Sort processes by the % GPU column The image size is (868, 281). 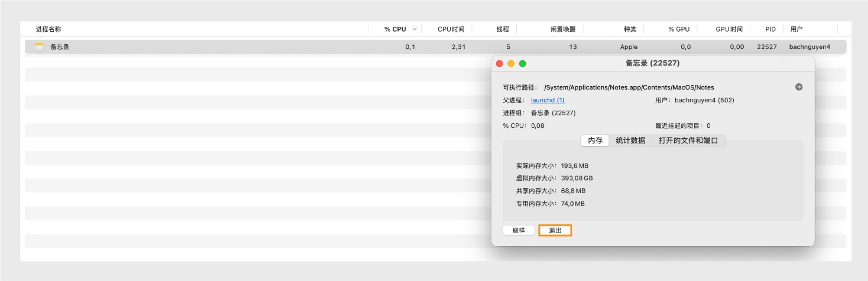pos(679,29)
